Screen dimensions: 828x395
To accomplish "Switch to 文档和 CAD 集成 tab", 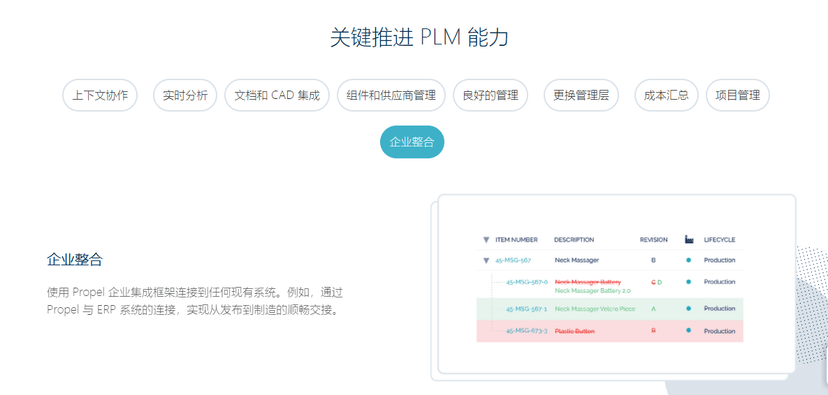I will (277, 96).
